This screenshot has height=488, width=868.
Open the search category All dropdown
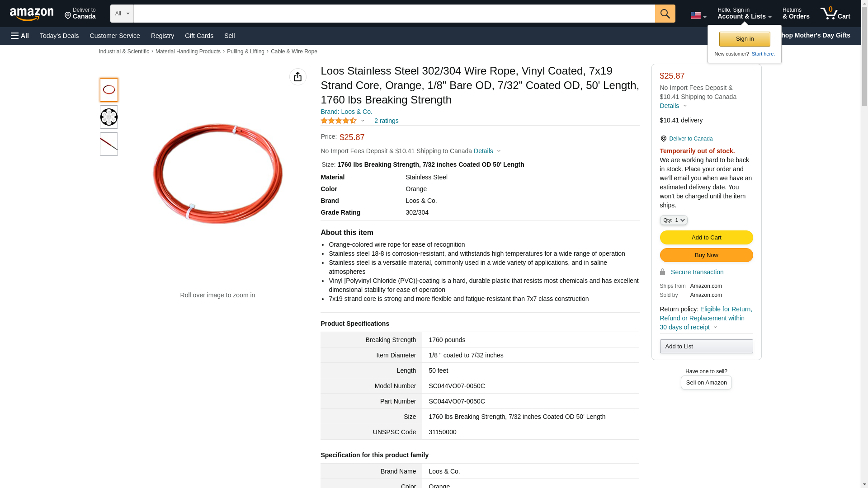[122, 14]
